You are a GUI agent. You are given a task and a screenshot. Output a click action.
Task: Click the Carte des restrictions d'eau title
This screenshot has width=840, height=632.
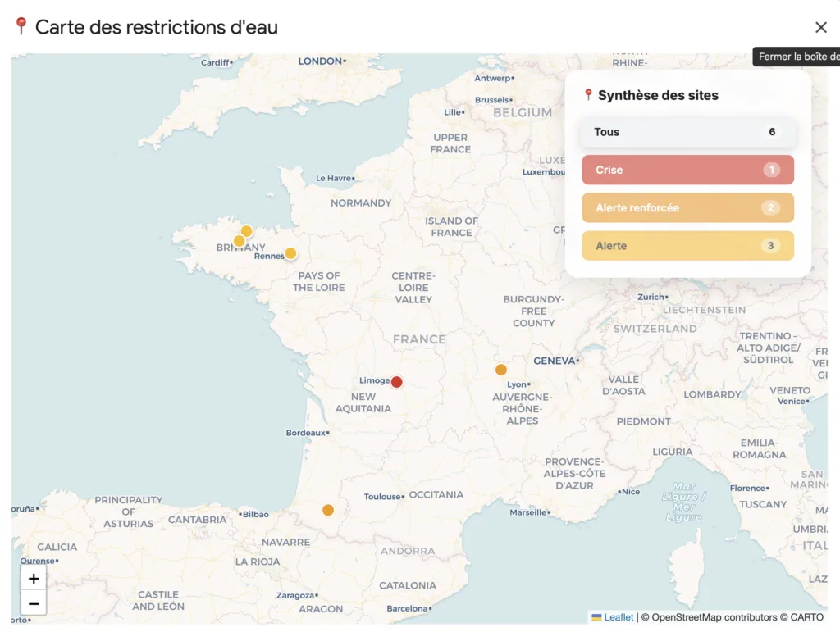(157, 27)
